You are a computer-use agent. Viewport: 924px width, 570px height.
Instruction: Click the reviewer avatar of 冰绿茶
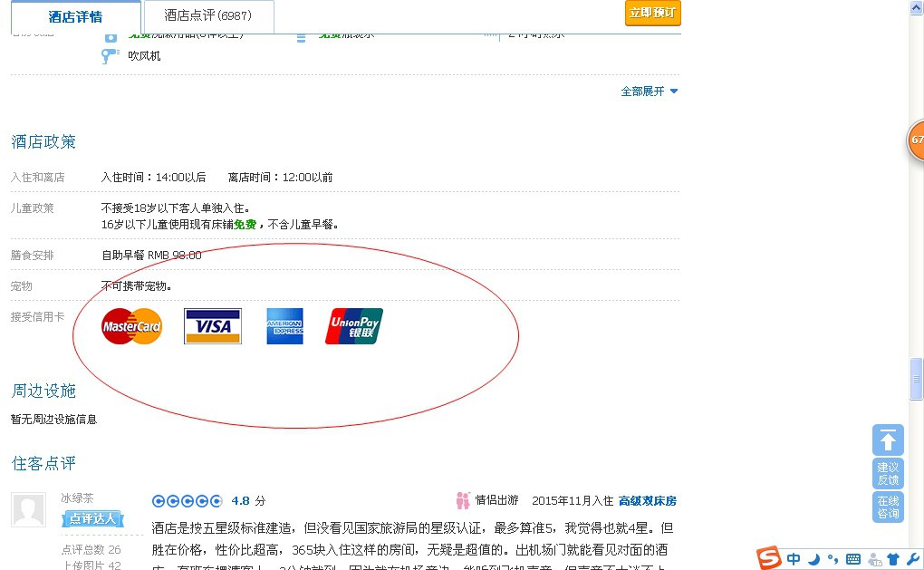pyautogui.click(x=28, y=510)
